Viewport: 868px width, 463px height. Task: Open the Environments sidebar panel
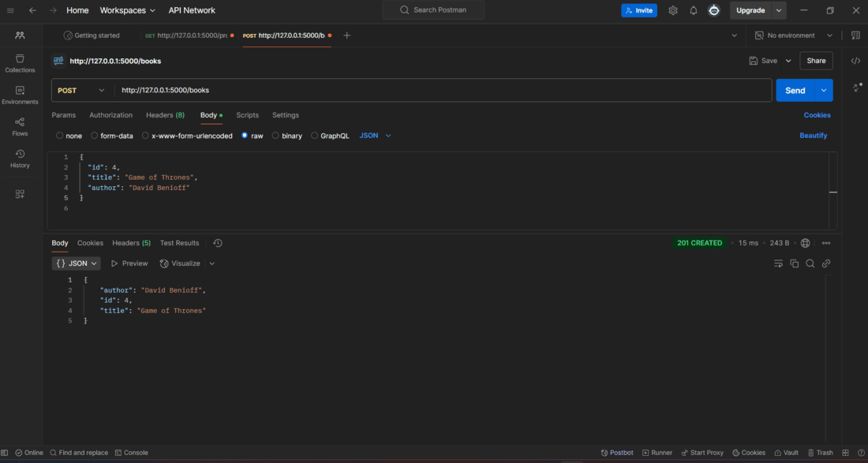pos(20,95)
